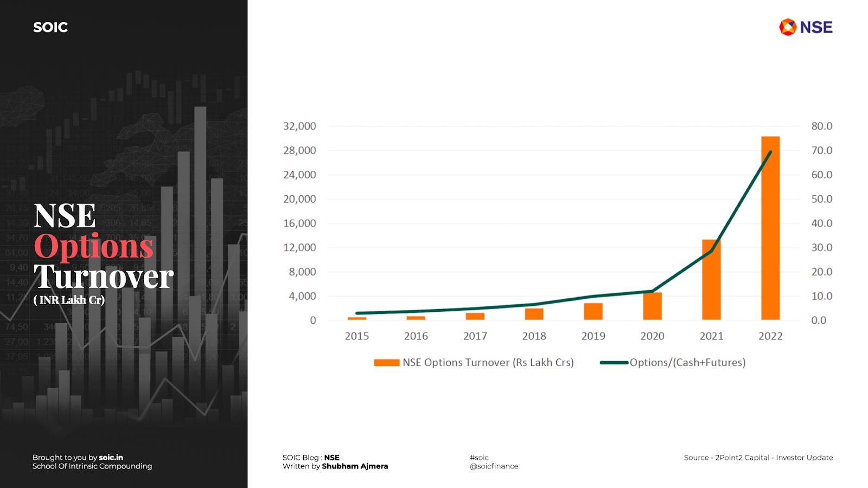This screenshot has width=868, height=488.
Task: Click the 'School Of Intrinsic Compounding' text
Action: point(92,466)
